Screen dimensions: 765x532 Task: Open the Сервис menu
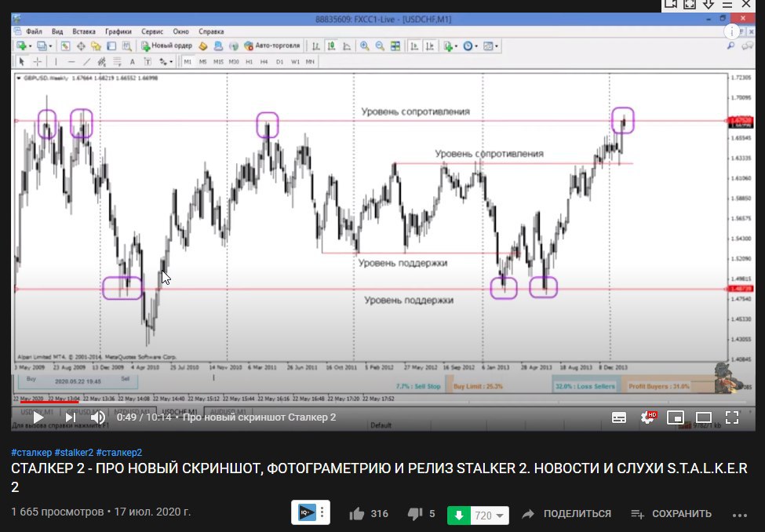click(152, 31)
